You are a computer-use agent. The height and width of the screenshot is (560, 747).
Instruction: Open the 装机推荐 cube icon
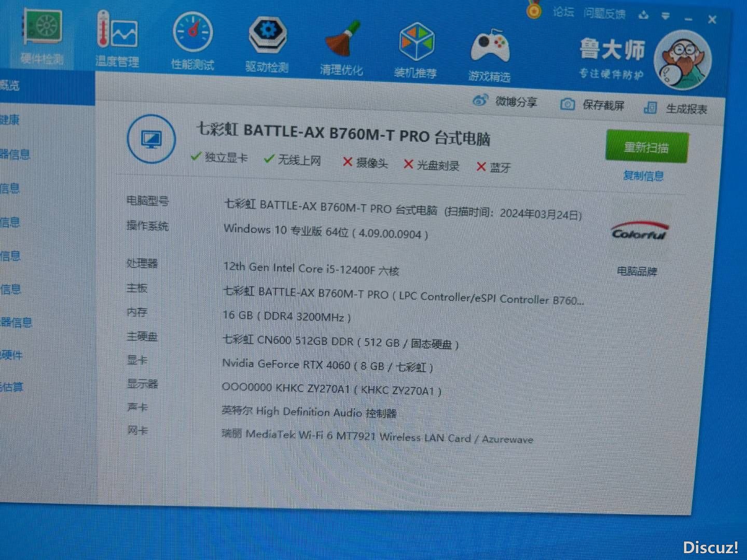click(416, 51)
